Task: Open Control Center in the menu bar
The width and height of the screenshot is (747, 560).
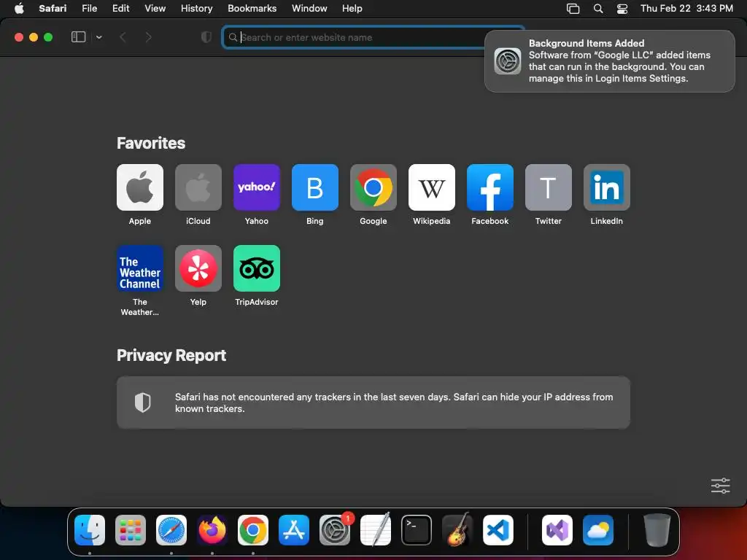Action: click(622, 9)
